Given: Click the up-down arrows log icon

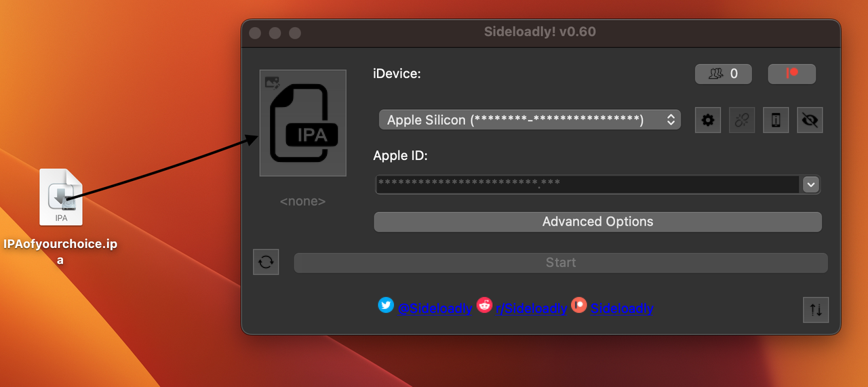Looking at the screenshot, I should (x=816, y=310).
